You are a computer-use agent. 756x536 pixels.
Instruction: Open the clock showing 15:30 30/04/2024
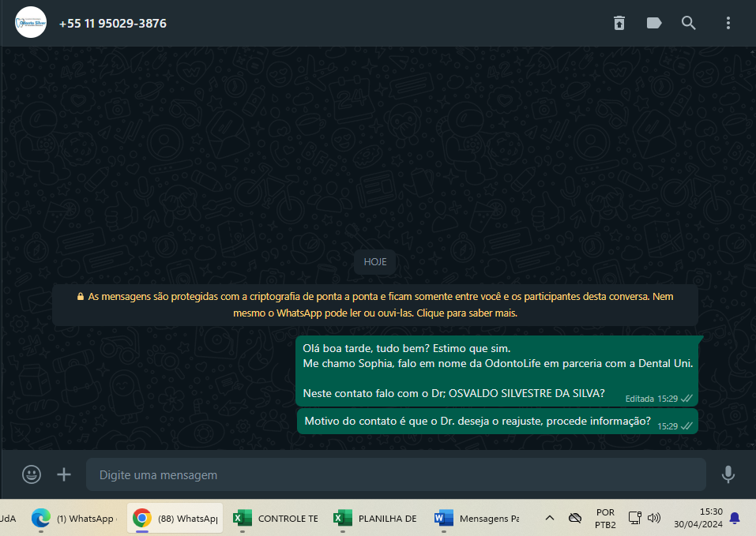click(698, 518)
